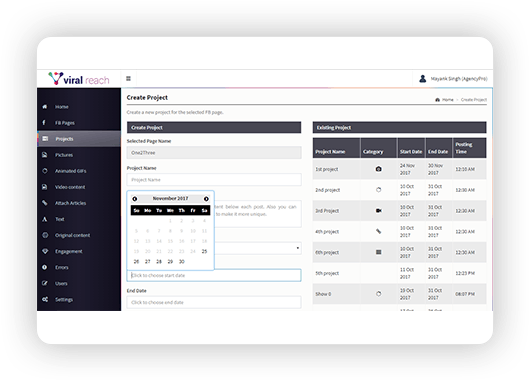Click the '3rd Project' table cell
531x381 pixels.
[336, 211]
